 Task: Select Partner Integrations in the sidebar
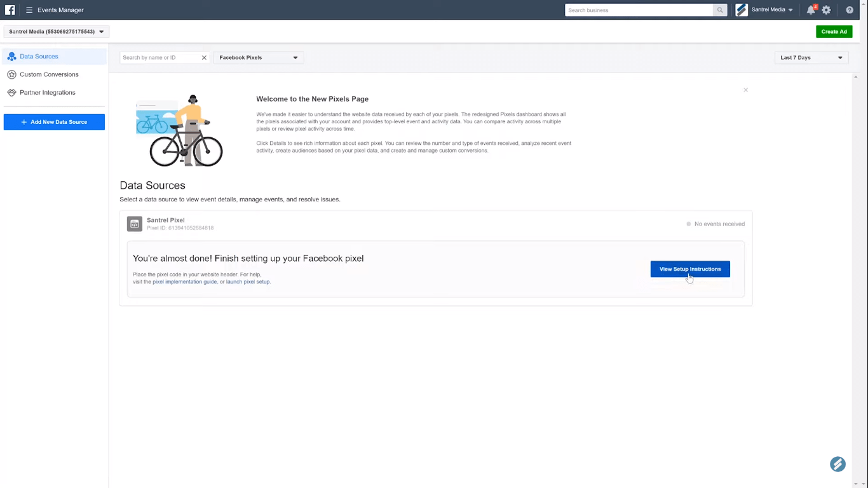point(48,93)
